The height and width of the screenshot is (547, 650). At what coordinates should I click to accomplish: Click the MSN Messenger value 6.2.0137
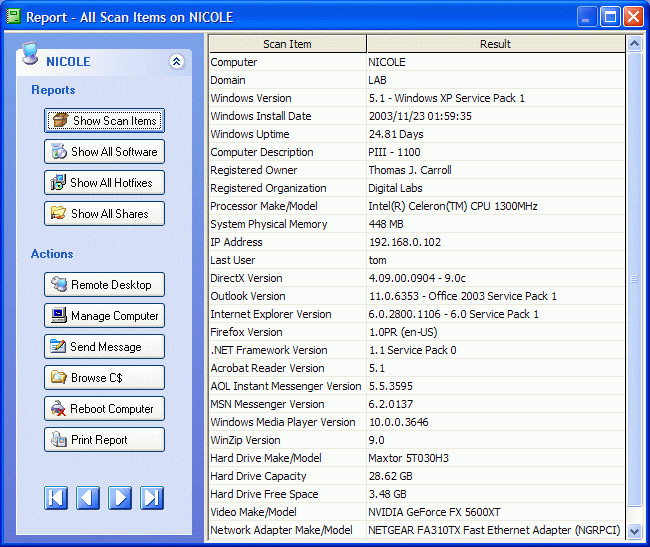(390, 404)
